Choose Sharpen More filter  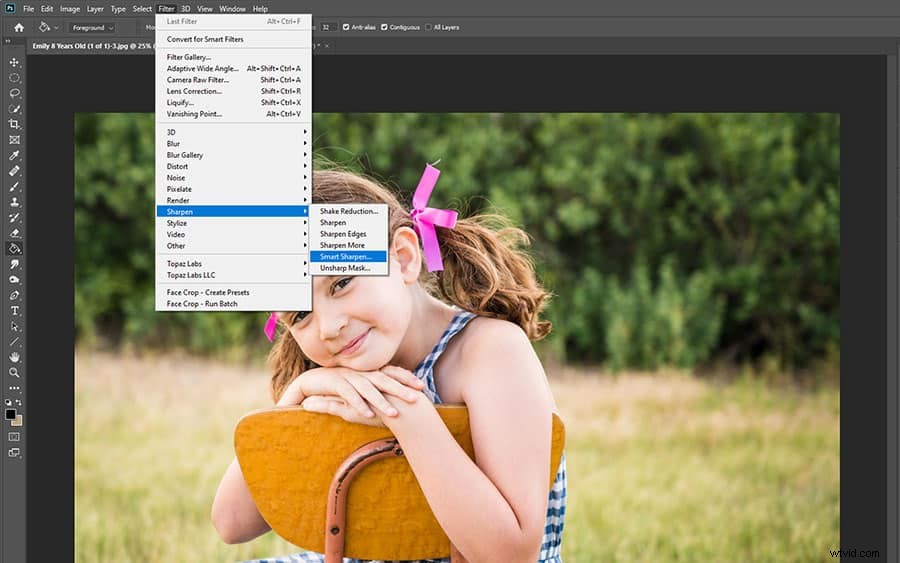click(x=348, y=245)
